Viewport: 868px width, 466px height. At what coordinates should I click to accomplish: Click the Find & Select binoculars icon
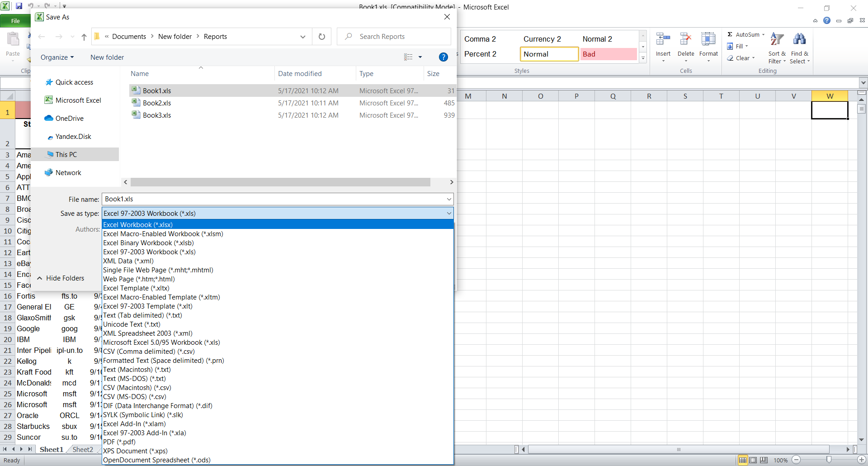coord(799,40)
